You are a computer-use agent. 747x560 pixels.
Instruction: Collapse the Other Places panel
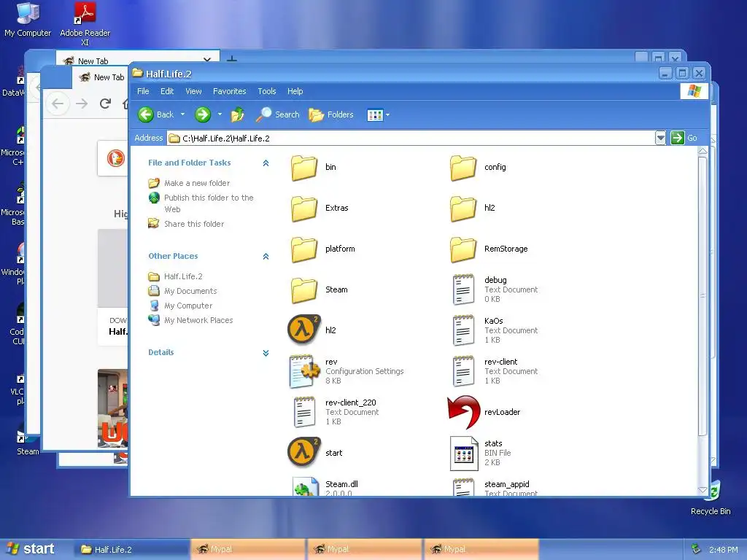(266, 256)
